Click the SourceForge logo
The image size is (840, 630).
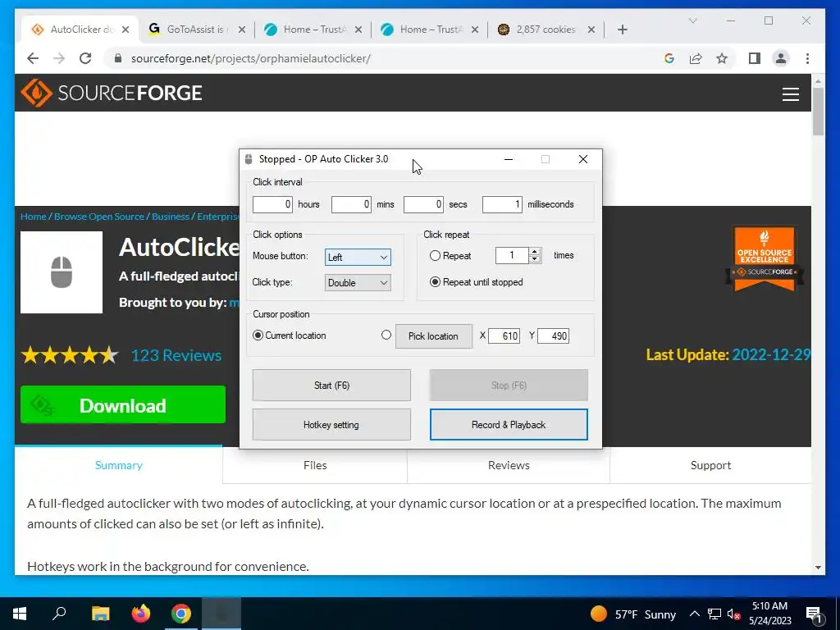[112, 93]
